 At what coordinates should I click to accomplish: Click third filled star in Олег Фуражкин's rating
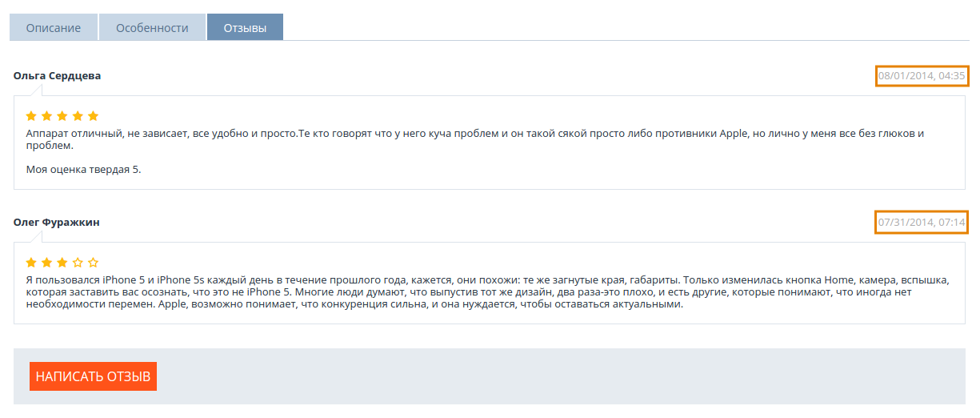point(62,263)
